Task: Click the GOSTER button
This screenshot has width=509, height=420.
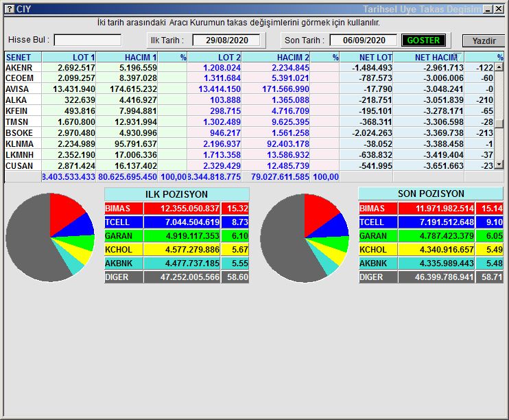Action: pos(423,40)
